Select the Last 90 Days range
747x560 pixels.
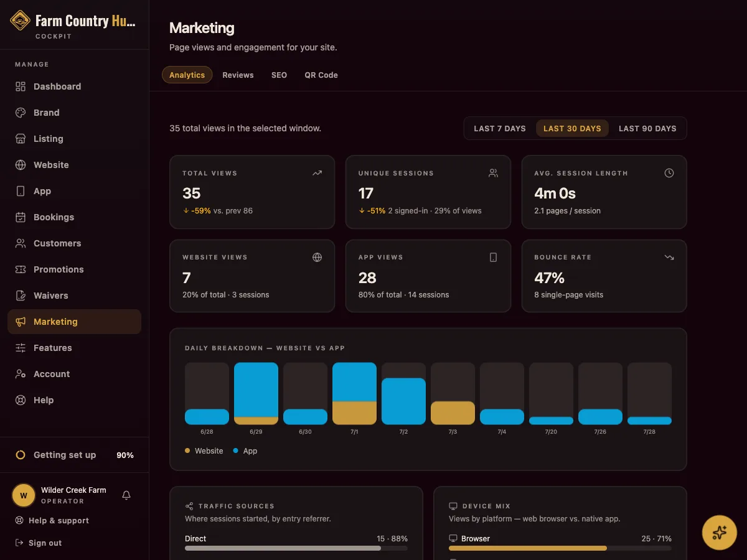point(647,128)
